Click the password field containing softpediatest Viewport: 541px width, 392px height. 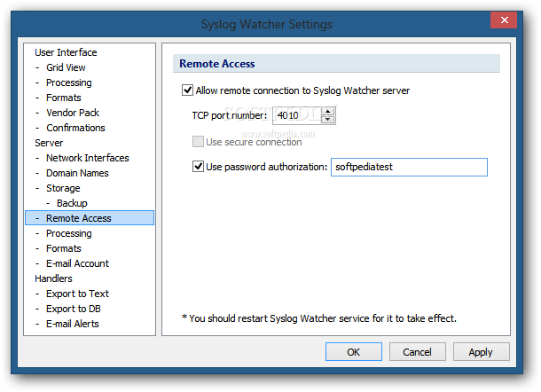409,167
